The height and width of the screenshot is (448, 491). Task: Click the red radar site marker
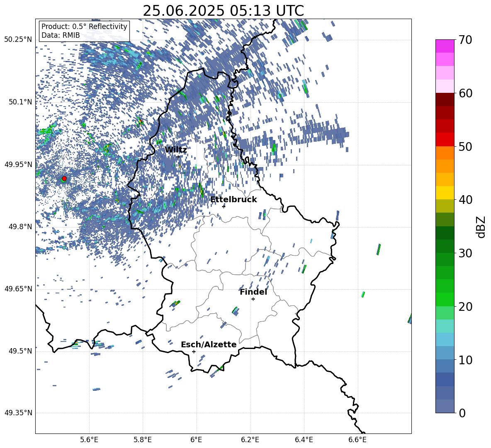click(64, 179)
